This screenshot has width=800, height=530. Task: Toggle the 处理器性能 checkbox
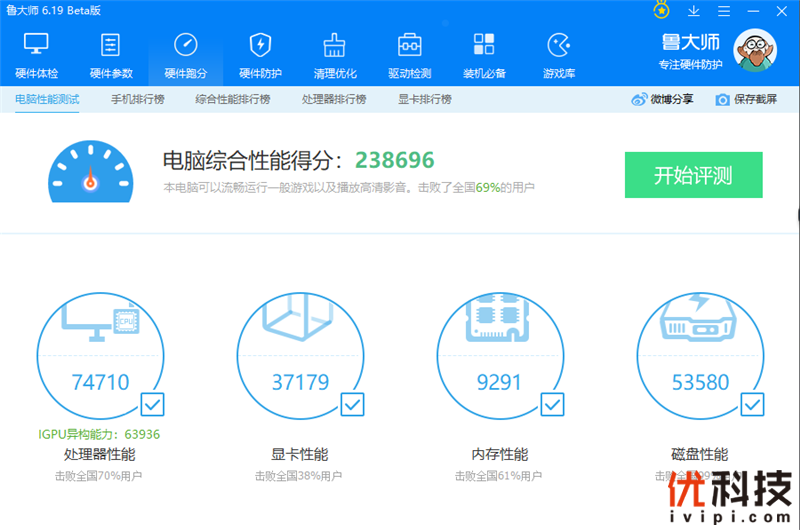(153, 405)
